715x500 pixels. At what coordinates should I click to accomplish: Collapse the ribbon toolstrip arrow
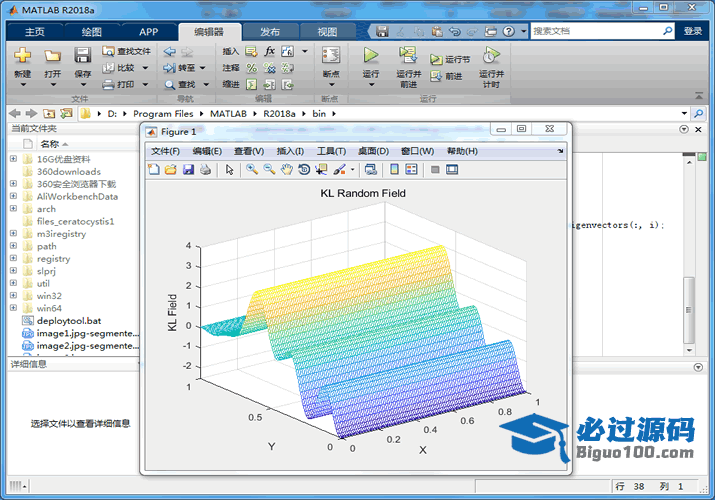coord(699,95)
